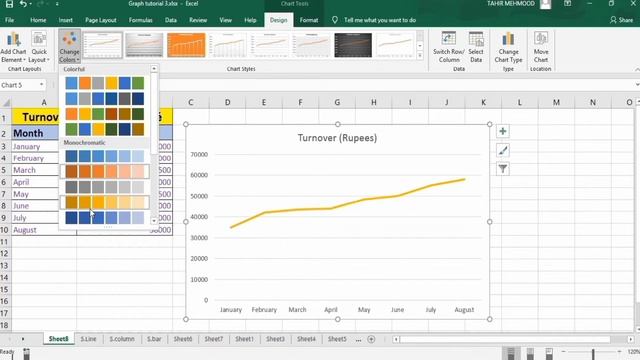Switch to the Sheet7 tab
This screenshot has width=640, height=360.
click(213, 339)
